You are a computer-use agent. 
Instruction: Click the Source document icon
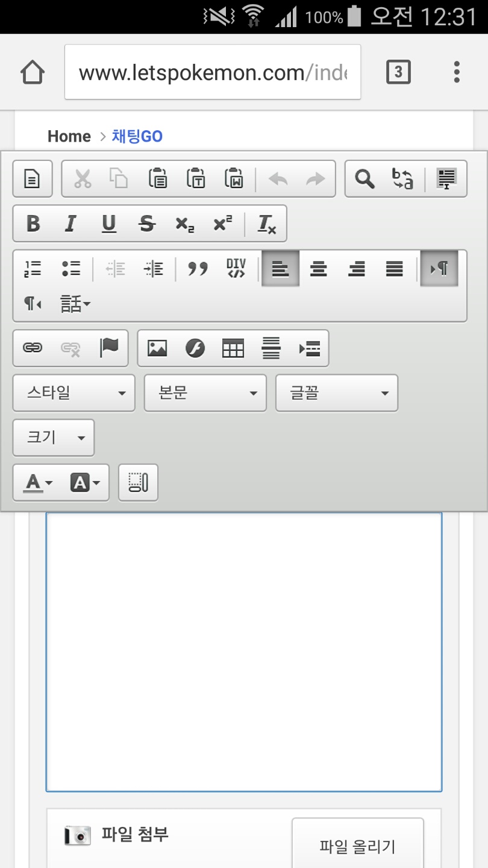tap(33, 179)
